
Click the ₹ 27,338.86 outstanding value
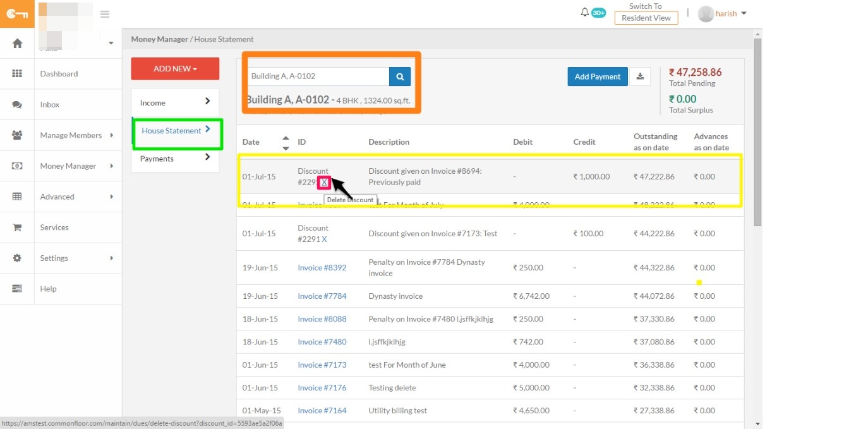tap(654, 411)
